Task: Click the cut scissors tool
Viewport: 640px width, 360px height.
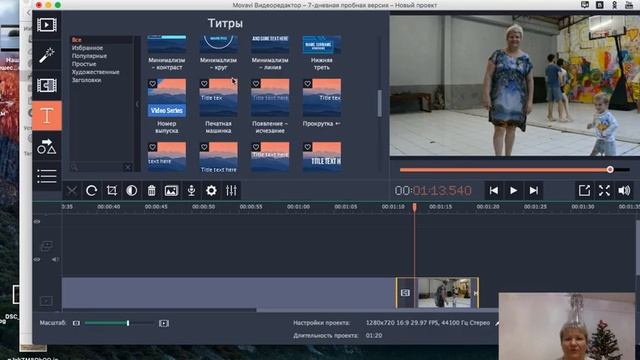Action: point(72,191)
